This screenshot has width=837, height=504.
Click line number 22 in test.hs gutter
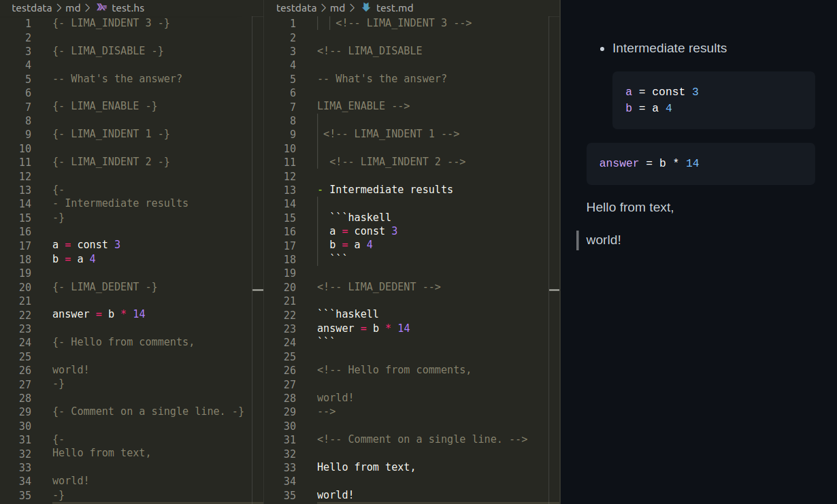tap(25, 314)
